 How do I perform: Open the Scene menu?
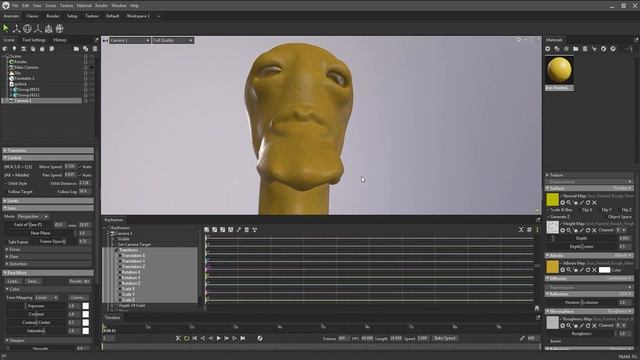pos(51,6)
